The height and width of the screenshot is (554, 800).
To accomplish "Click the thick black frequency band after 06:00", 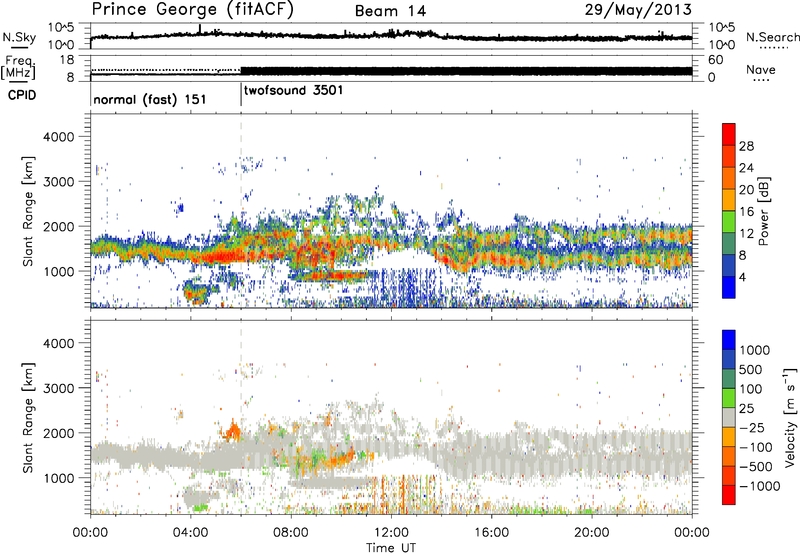I will [x=466, y=71].
